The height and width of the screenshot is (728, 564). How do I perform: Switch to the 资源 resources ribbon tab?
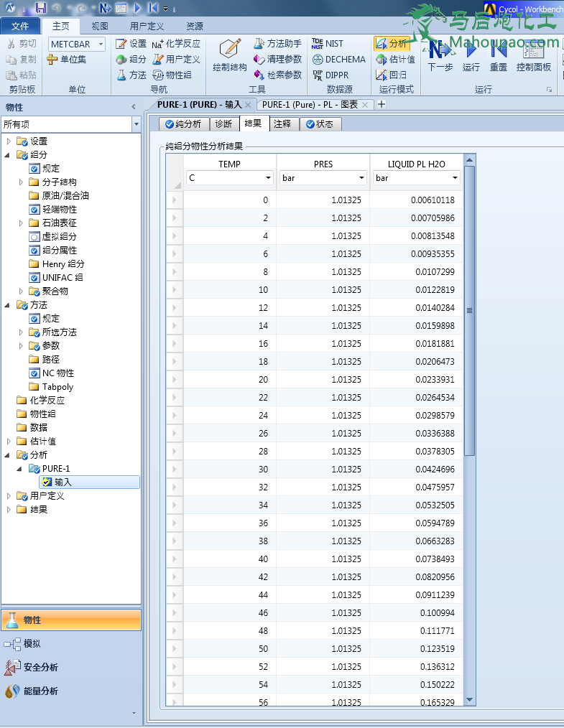195,26
